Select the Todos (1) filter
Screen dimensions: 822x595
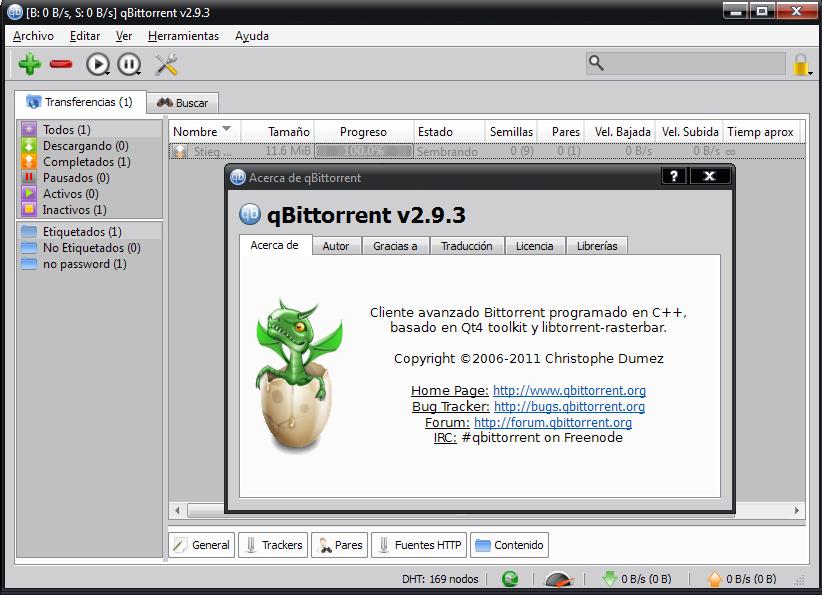tap(90, 129)
